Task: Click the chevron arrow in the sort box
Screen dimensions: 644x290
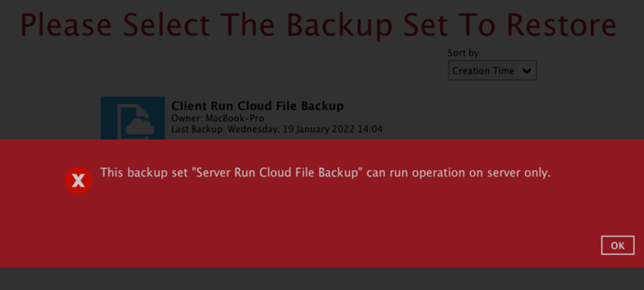Action: point(526,71)
